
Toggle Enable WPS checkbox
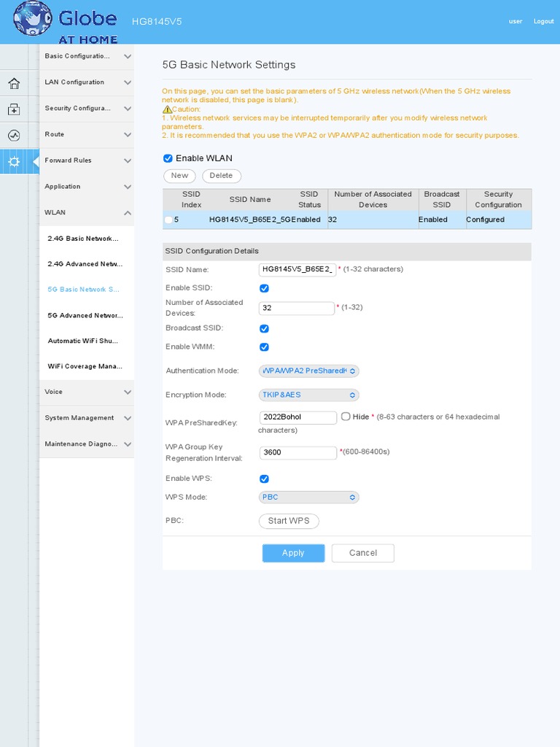pyautogui.click(x=264, y=479)
